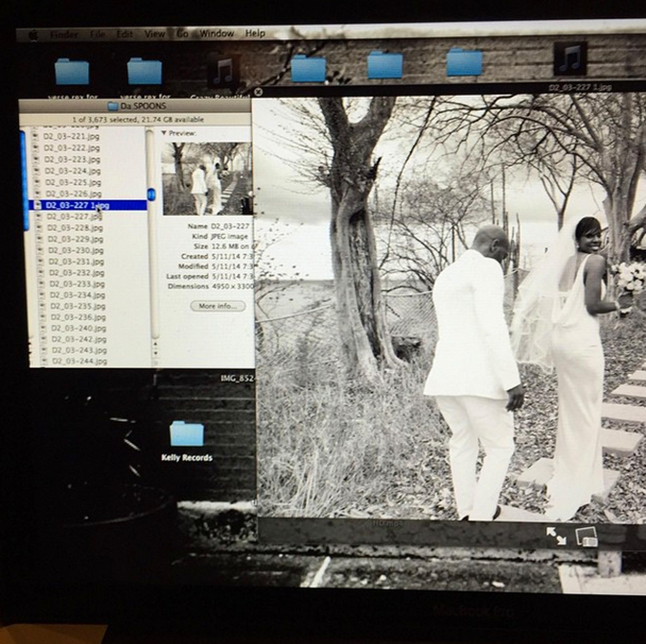
Task: Click Quick Look index sheet icon
Action: pos(586,537)
